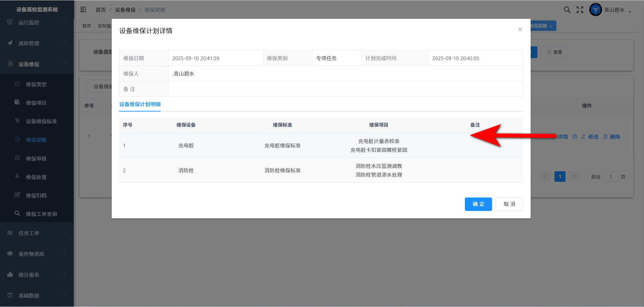Click the user avatar icon
This screenshot has width=644, height=307.
click(x=595, y=10)
